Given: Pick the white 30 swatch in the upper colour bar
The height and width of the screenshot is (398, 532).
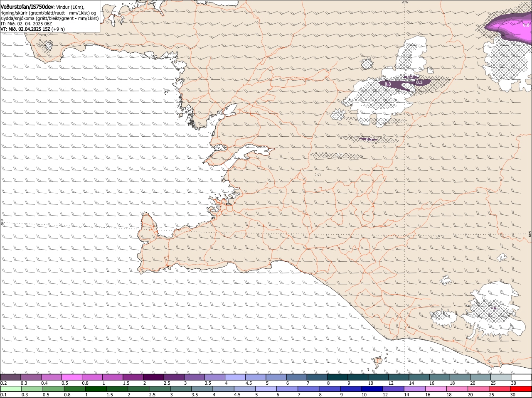Looking at the screenshot, I should tap(521, 377).
